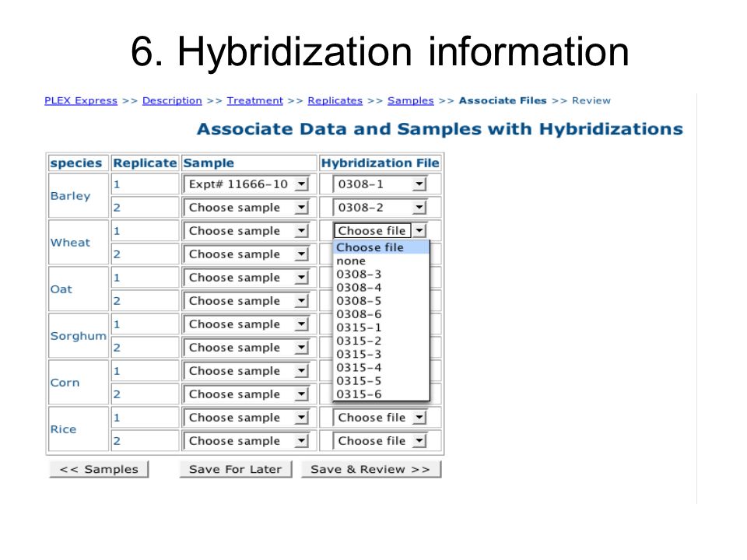The width and height of the screenshot is (747, 560).
Task: Click the Wheat species cell
Action: tap(79, 243)
